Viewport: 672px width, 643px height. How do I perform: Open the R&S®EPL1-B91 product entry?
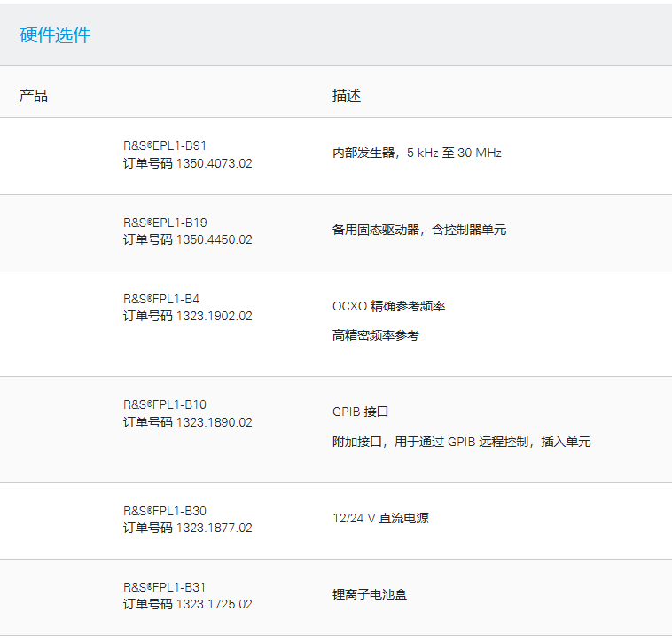(165, 145)
